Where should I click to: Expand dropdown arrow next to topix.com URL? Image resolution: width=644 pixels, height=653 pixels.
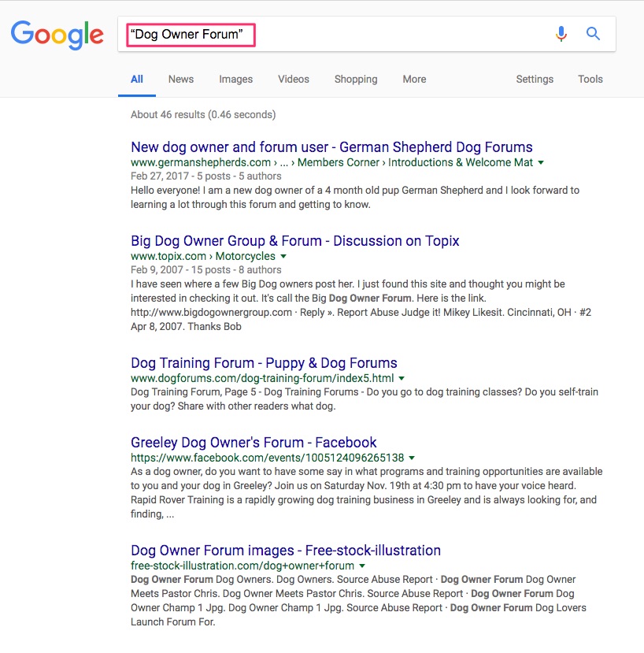tap(283, 256)
